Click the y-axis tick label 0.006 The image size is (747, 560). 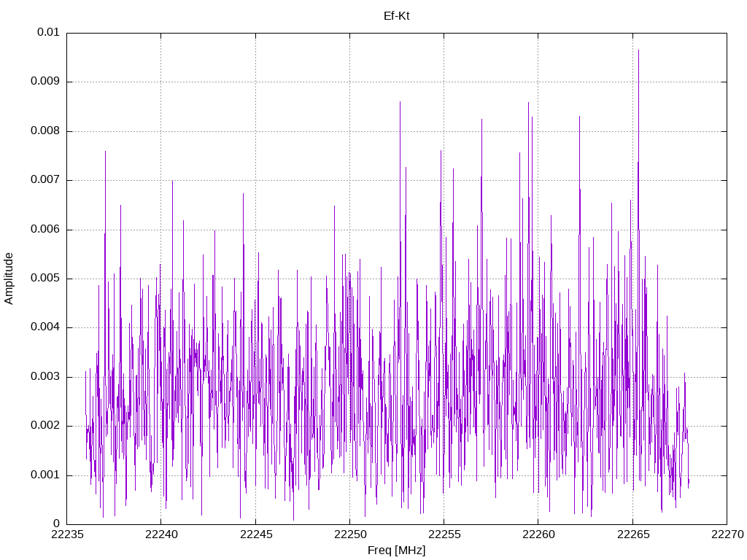tap(45, 229)
